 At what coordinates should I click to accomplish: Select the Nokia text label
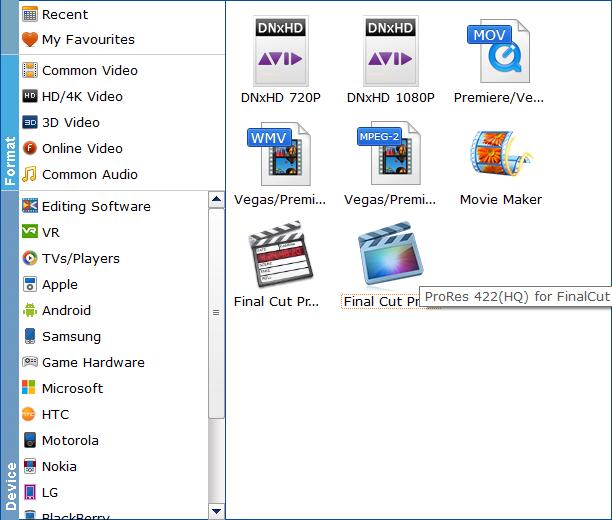point(59,467)
